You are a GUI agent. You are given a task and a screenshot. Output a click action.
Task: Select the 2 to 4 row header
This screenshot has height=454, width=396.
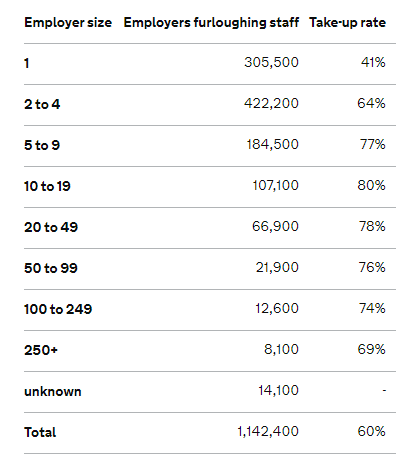pyautogui.click(x=42, y=104)
